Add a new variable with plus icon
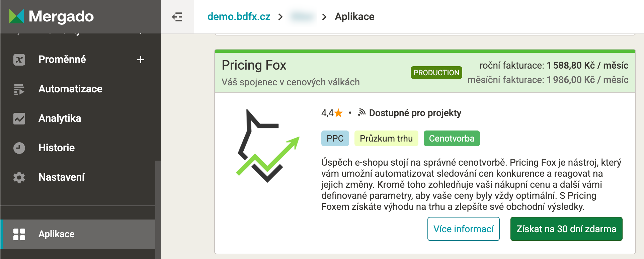644x259 pixels. tap(141, 60)
